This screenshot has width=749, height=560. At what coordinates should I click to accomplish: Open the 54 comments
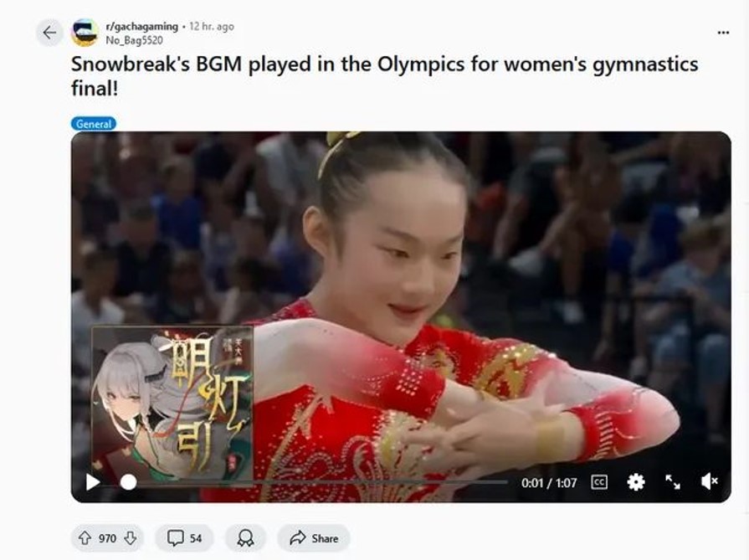(184, 538)
